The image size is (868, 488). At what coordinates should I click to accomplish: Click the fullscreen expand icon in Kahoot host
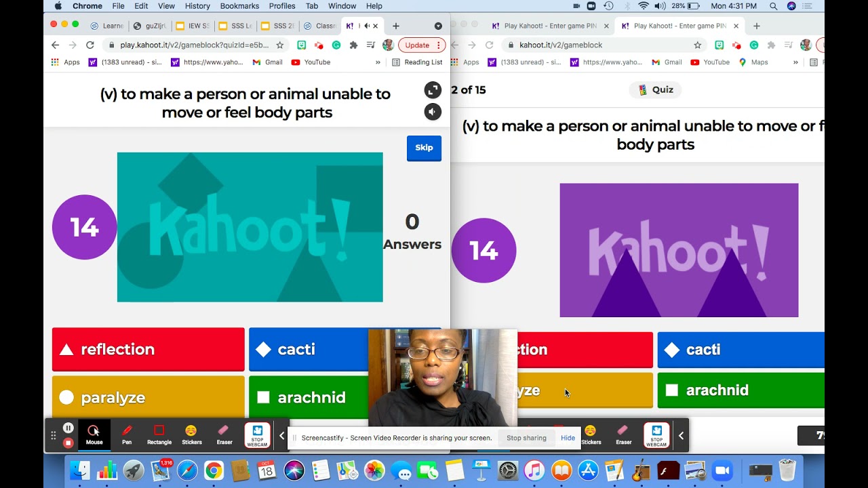point(433,90)
